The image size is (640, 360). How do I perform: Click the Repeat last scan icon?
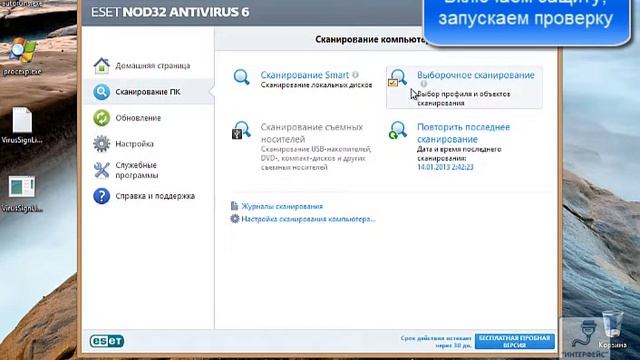(x=397, y=130)
